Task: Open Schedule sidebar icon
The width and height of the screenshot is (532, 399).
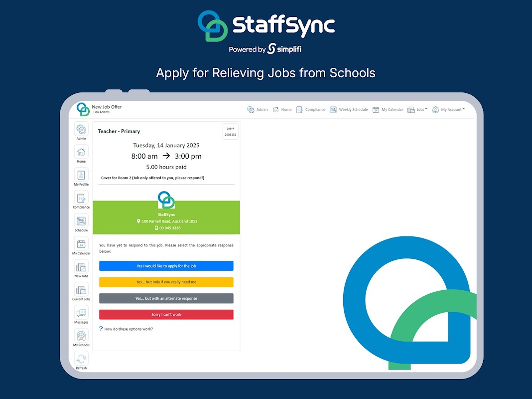Action: [81, 221]
